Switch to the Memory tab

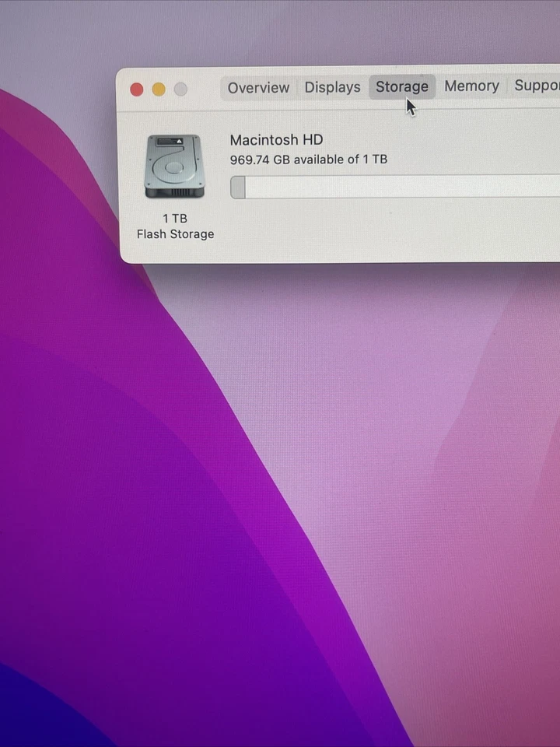point(471,86)
